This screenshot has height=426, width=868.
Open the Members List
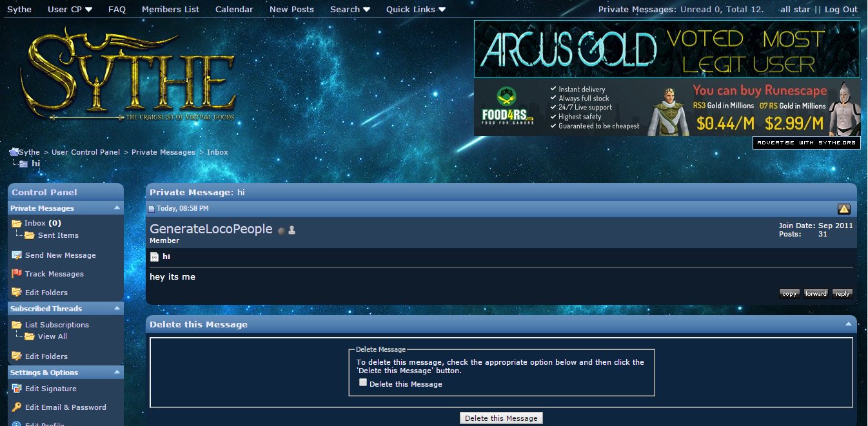click(170, 9)
